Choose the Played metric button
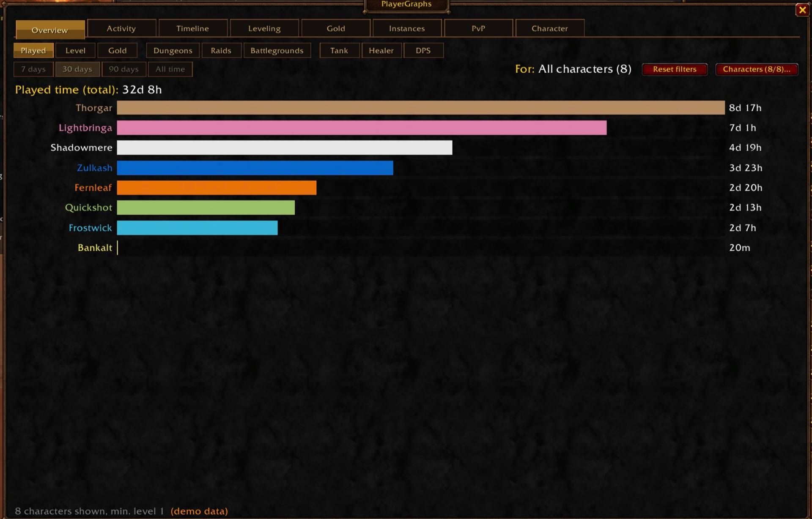Image resolution: width=812 pixels, height=519 pixels. 33,50
